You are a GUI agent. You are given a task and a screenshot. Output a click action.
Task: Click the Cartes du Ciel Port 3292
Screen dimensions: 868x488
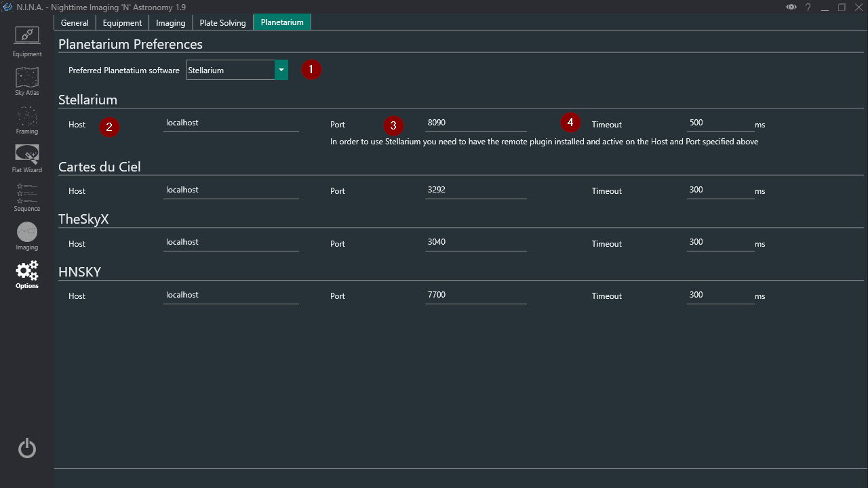pyautogui.click(x=476, y=190)
